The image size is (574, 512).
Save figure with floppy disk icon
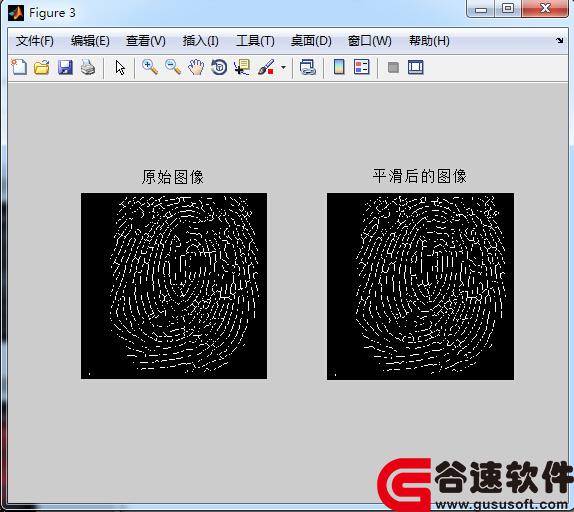(x=65, y=68)
